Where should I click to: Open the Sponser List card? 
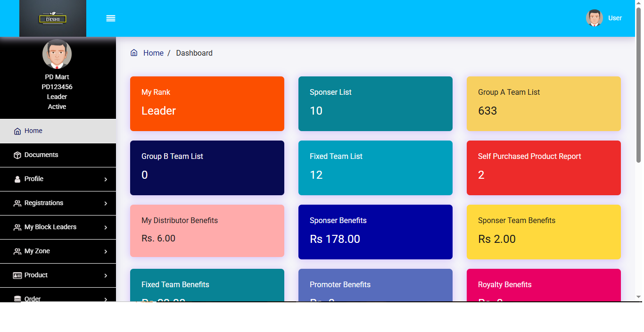375,103
